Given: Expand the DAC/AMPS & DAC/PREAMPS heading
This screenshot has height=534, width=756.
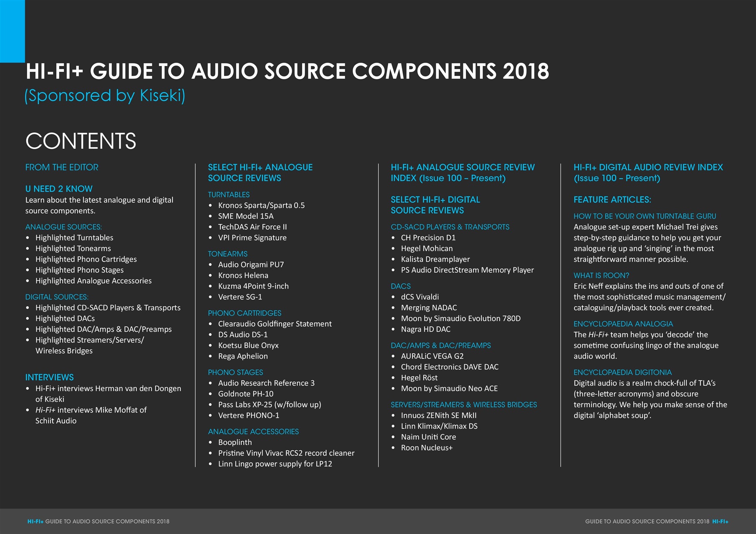Looking at the screenshot, I should tap(441, 345).
